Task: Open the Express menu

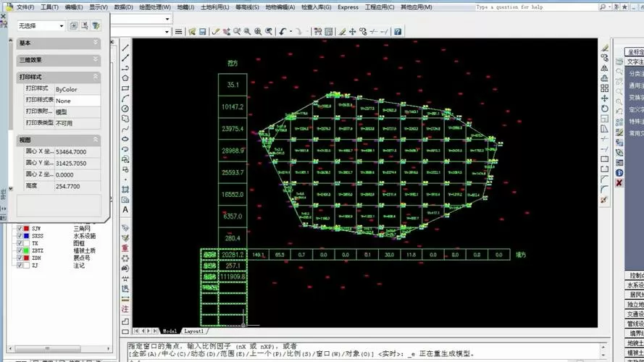Action: [348, 7]
